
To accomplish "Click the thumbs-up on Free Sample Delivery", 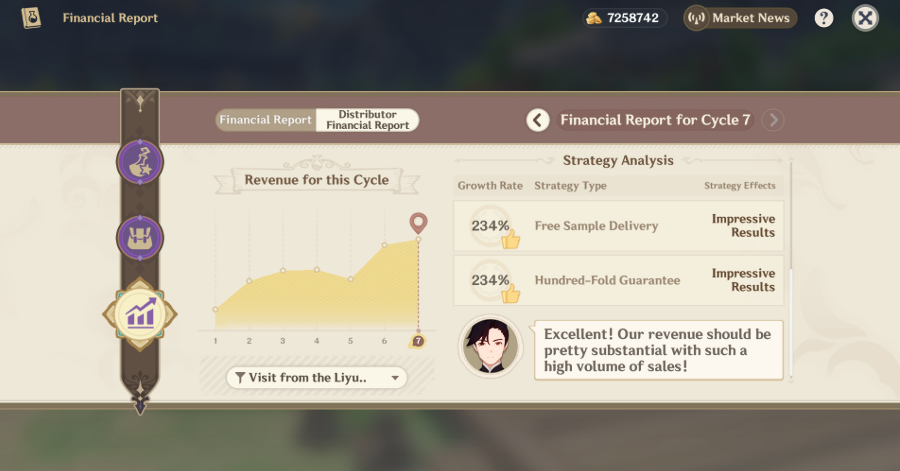I will coord(511,240).
